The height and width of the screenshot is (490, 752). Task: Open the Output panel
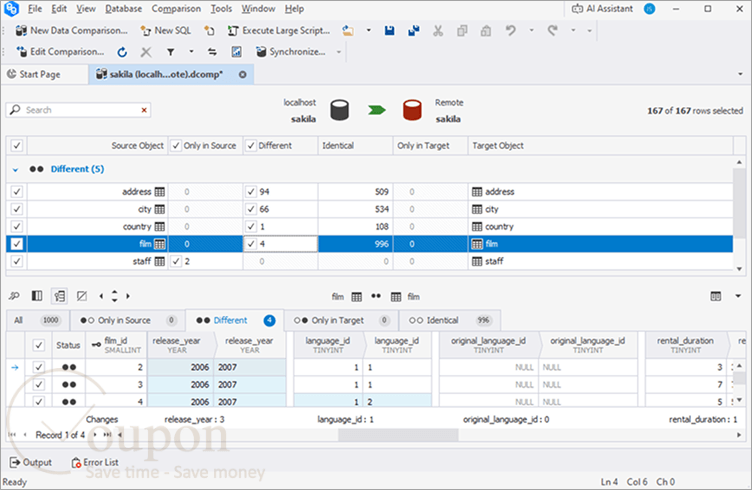point(31,462)
